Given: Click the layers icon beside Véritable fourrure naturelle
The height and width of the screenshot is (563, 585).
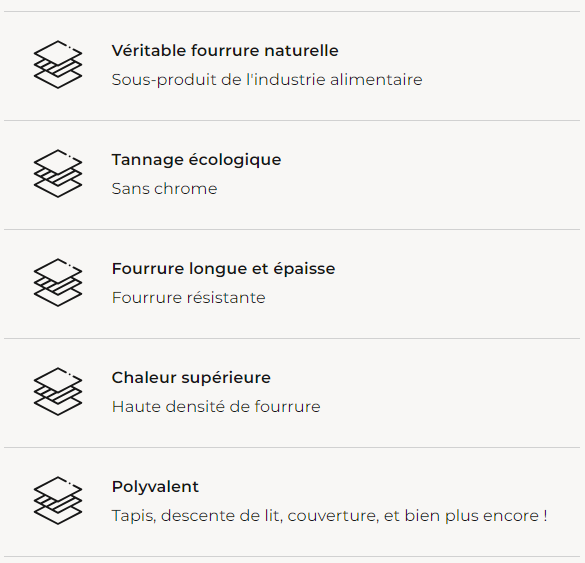Looking at the screenshot, I should pyautogui.click(x=58, y=65).
